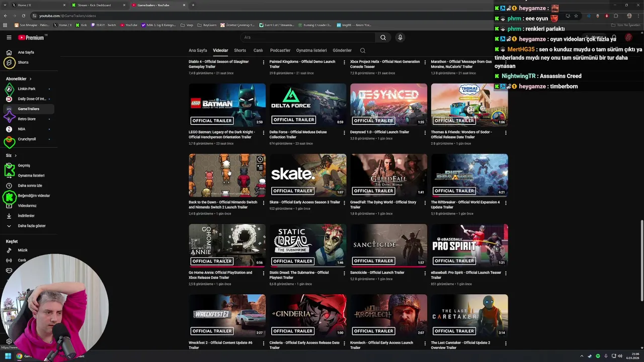Screen dimensions: 644x362
Task: Play Skate Early Access Season 3 thumbnail
Action: [308, 175]
